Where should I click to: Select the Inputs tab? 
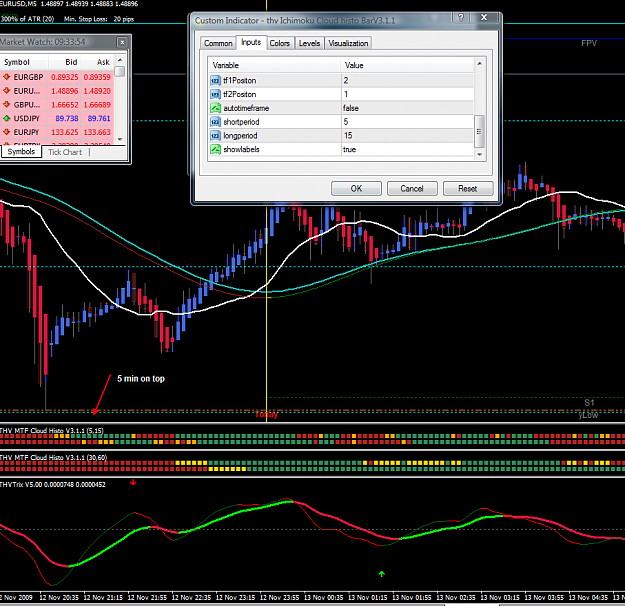[251, 42]
